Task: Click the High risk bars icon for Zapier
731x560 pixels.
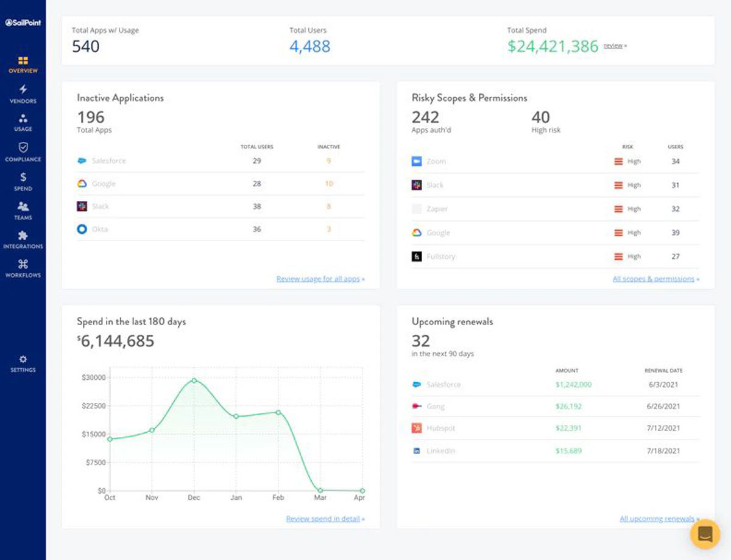Action: tap(618, 209)
